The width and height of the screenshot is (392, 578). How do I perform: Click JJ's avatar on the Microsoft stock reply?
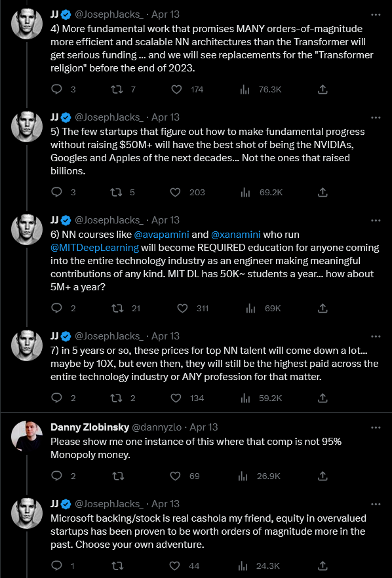tap(27, 512)
